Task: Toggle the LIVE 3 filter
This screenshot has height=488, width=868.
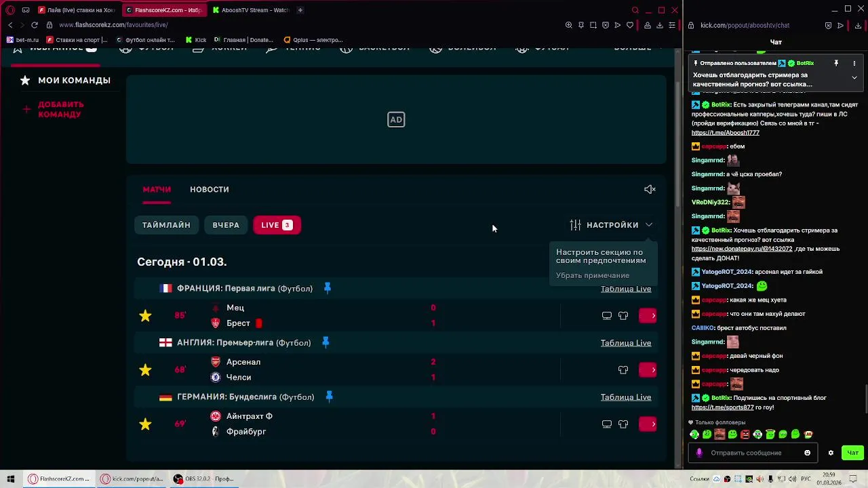Action: click(x=277, y=225)
